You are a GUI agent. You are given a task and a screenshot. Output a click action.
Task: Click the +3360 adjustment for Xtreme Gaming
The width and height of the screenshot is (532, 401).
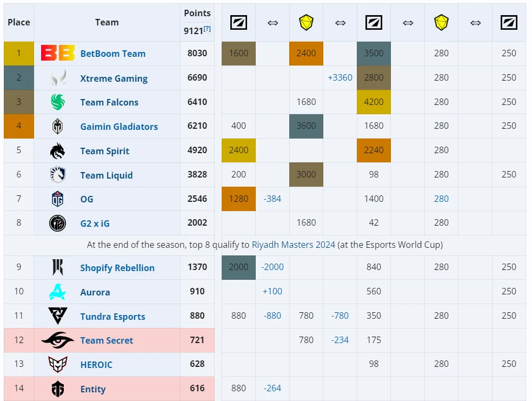point(340,77)
